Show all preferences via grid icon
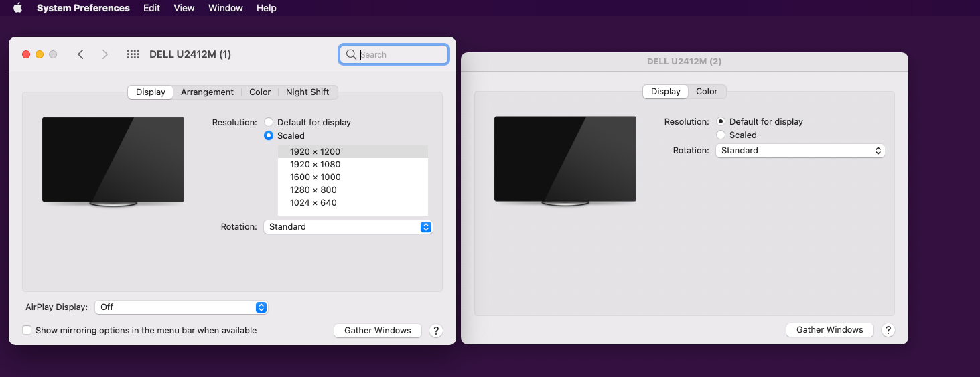This screenshot has width=980, height=377. [133, 54]
